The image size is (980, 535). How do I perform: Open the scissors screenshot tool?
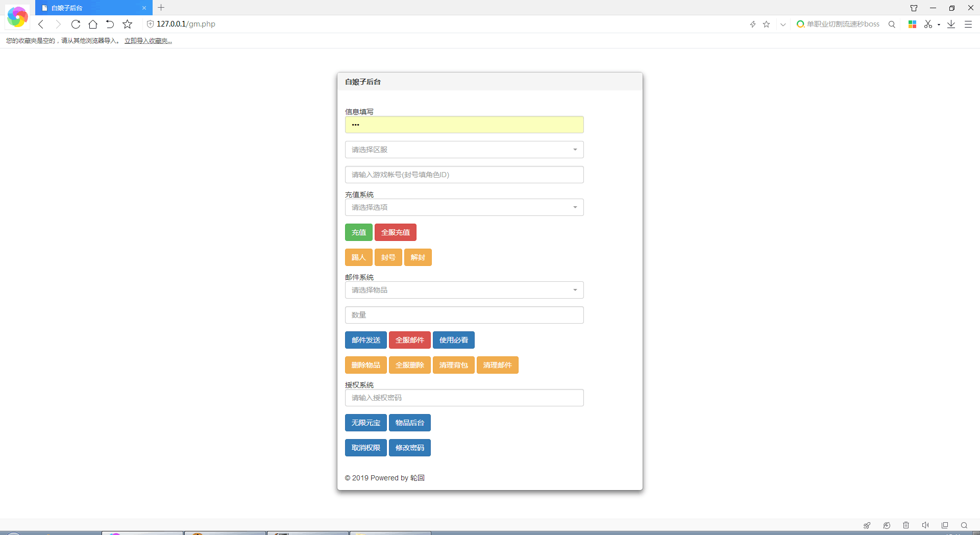tap(928, 24)
